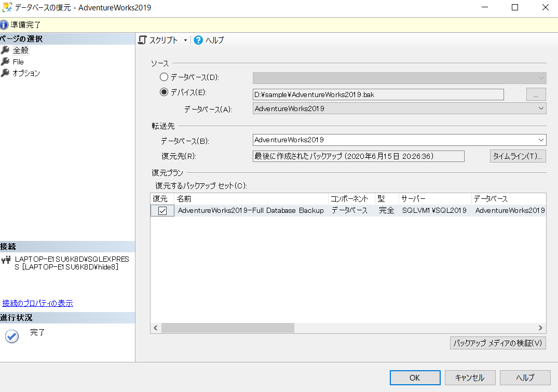558x392 pixels.
Task: Click the restore dialog title bar icon
Action: [x=7, y=7]
